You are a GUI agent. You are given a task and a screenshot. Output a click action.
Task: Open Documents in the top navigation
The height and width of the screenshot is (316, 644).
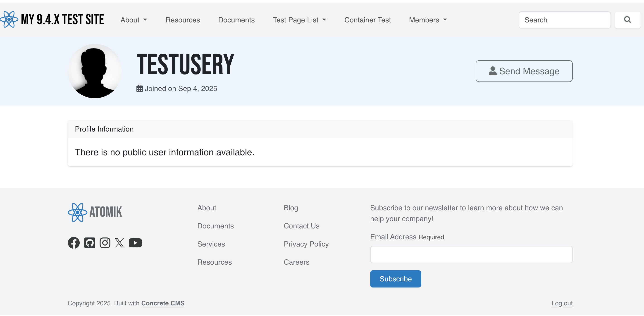(x=236, y=20)
